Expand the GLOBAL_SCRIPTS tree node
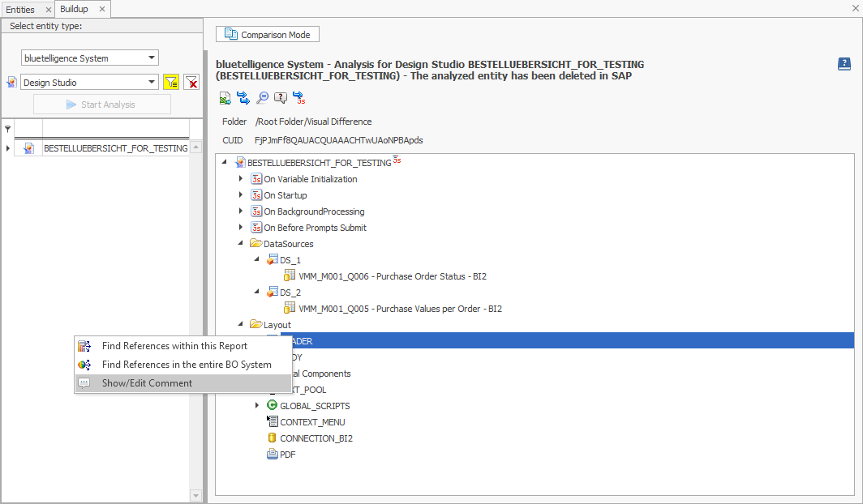Screen dimensions: 863x504 258,405
